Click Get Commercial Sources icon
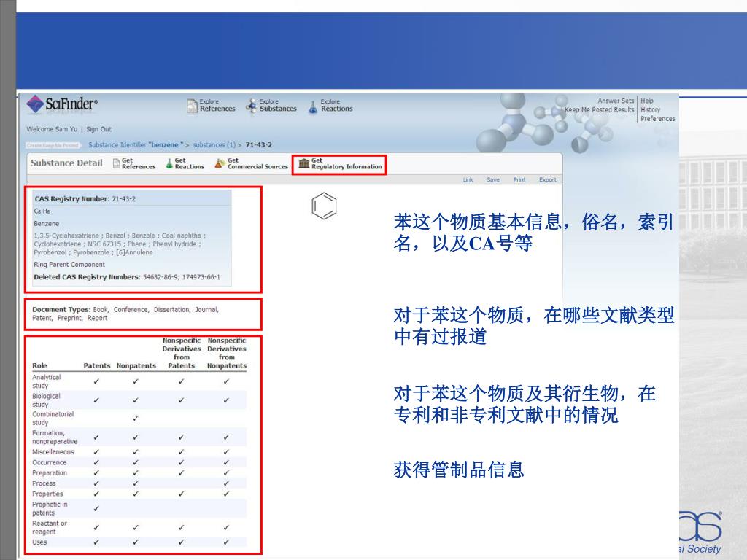 tap(219, 163)
